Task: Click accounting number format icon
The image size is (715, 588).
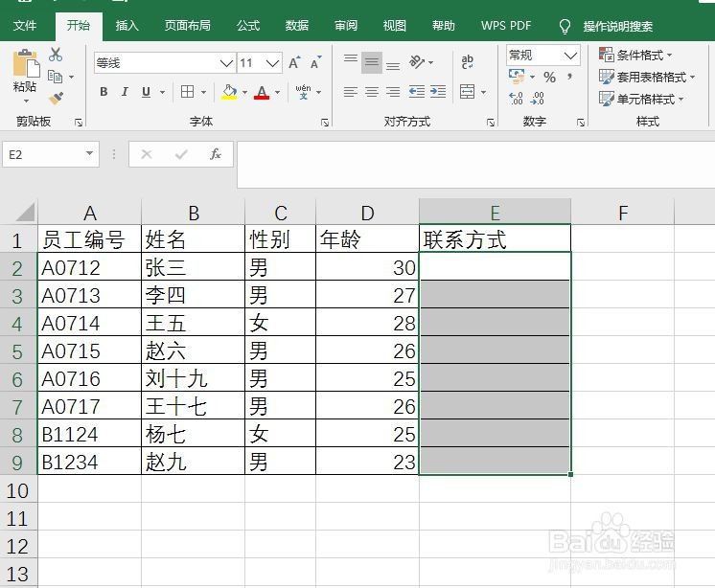Action: [x=517, y=77]
